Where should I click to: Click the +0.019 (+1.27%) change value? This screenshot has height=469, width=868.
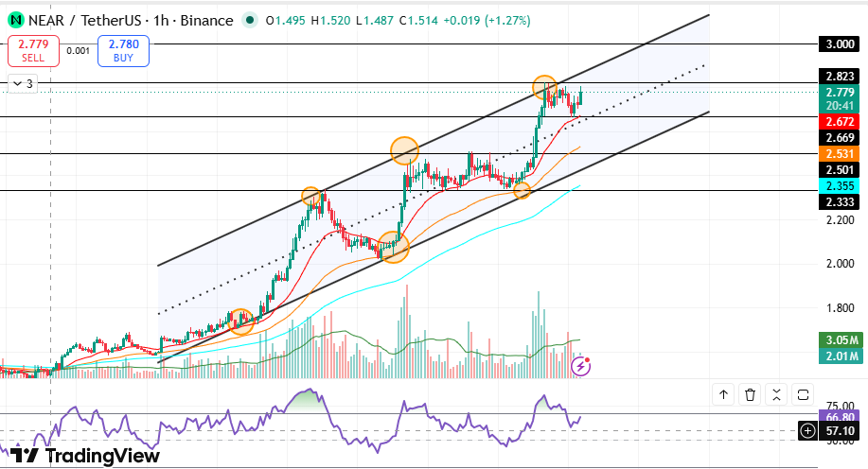click(x=487, y=21)
